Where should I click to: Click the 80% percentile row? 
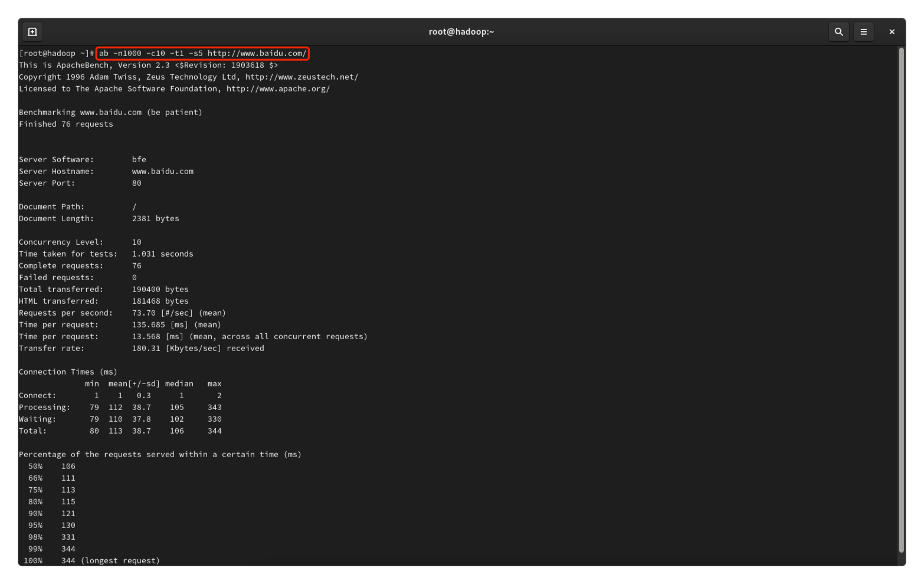52,502
